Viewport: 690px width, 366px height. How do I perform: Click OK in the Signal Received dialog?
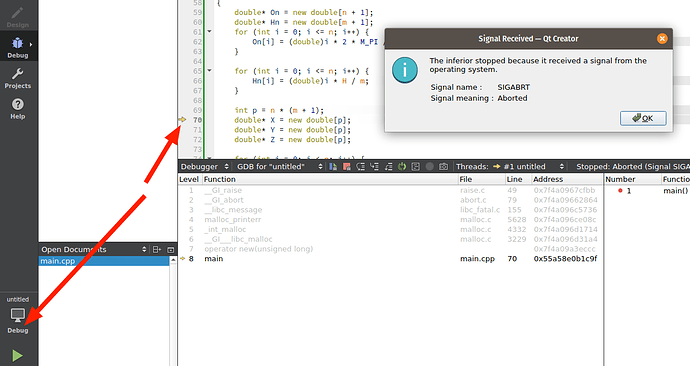tap(643, 118)
